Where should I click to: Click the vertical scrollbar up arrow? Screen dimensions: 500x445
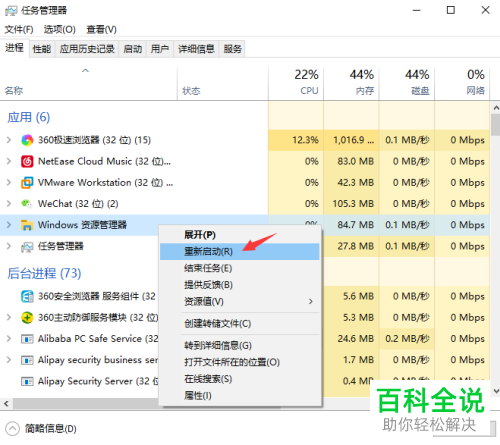(x=496, y=108)
